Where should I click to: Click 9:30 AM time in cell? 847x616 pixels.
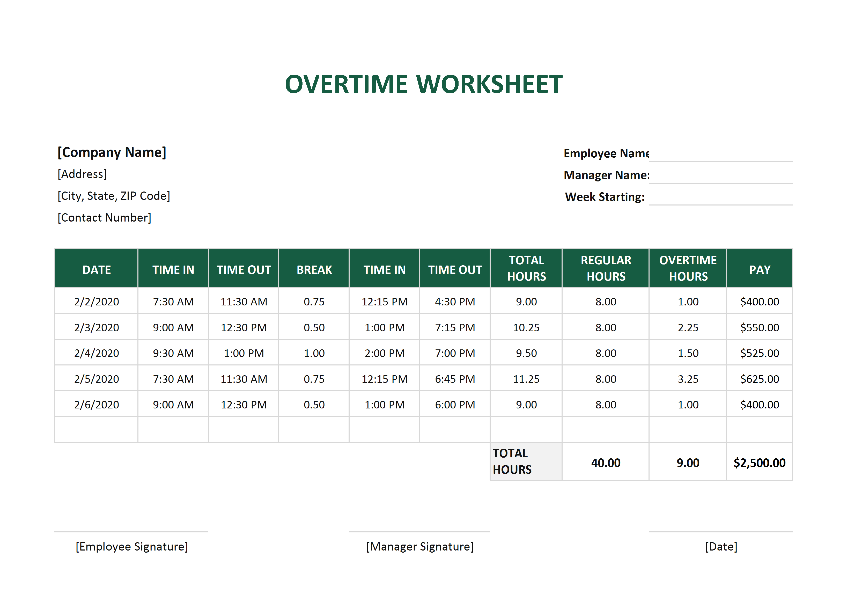coord(173,353)
